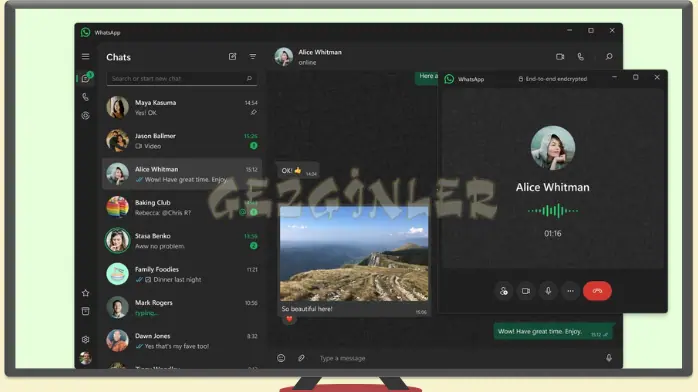Click the OK! thumbs up message

(x=297, y=171)
